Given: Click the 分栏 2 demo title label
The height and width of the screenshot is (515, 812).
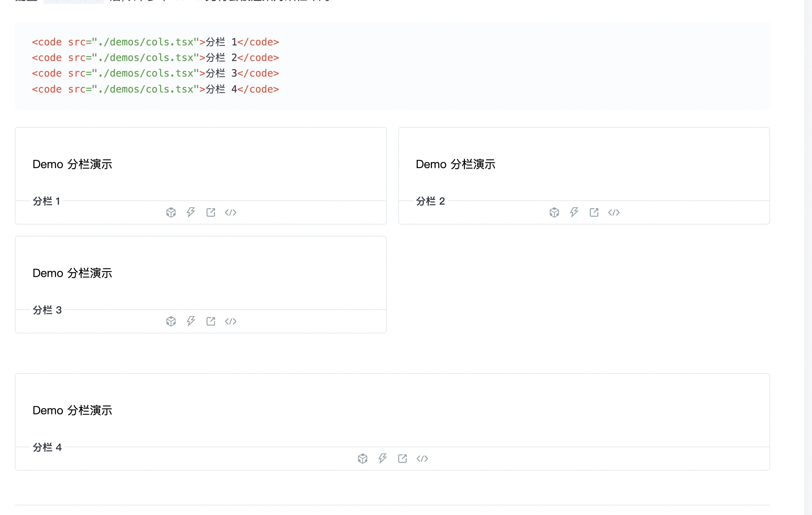Looking at the screenshot, I should click(x=430, y=201).
